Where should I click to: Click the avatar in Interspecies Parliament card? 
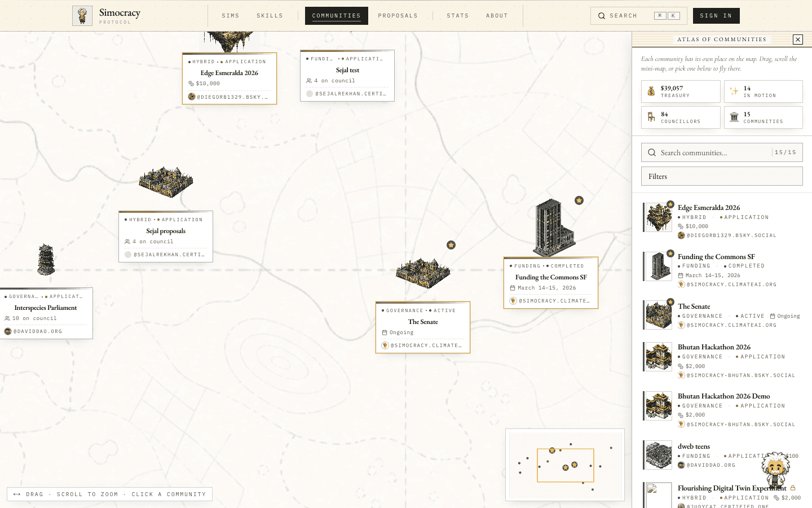pyautogui.click(x=8, y=331)
